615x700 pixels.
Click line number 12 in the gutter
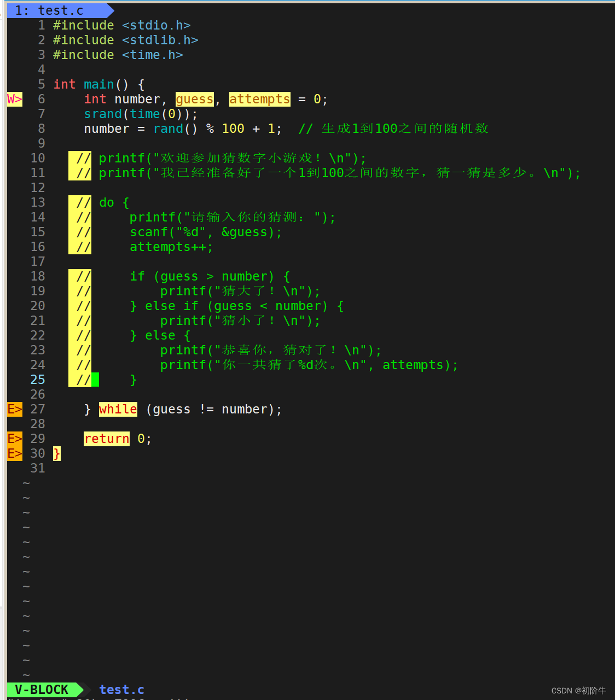click(x=37, y=188)
